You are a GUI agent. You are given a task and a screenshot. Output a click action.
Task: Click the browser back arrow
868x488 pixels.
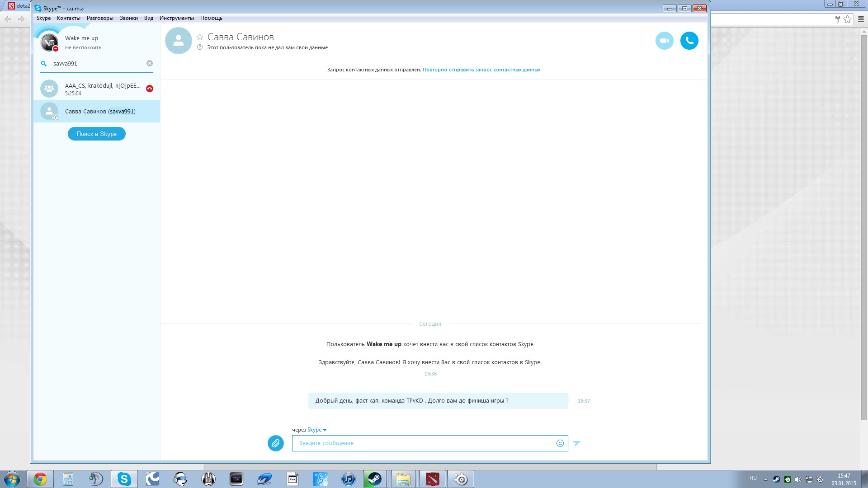click(x=8, y=19)
